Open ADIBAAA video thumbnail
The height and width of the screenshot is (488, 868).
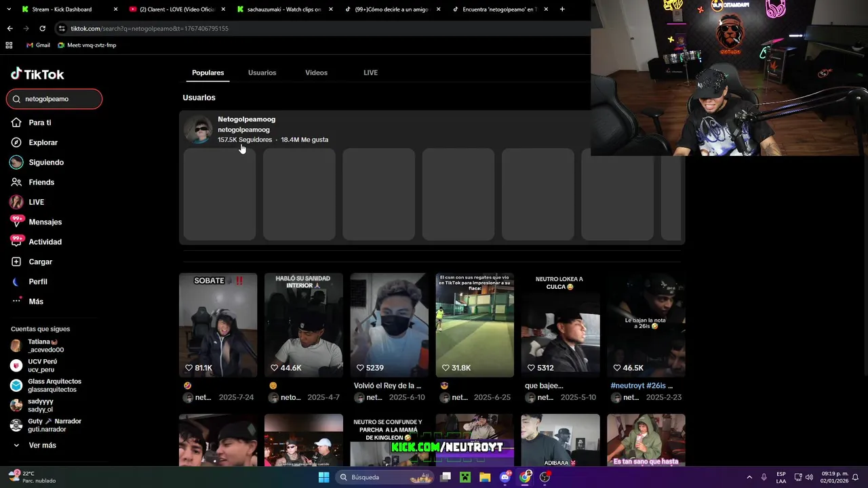point(560,440)
